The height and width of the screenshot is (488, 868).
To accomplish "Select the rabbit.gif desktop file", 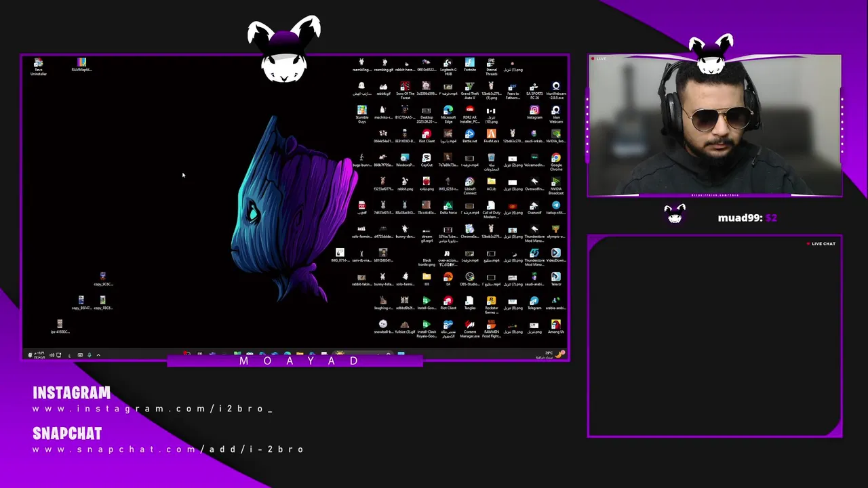I will (x=383, y=89).
